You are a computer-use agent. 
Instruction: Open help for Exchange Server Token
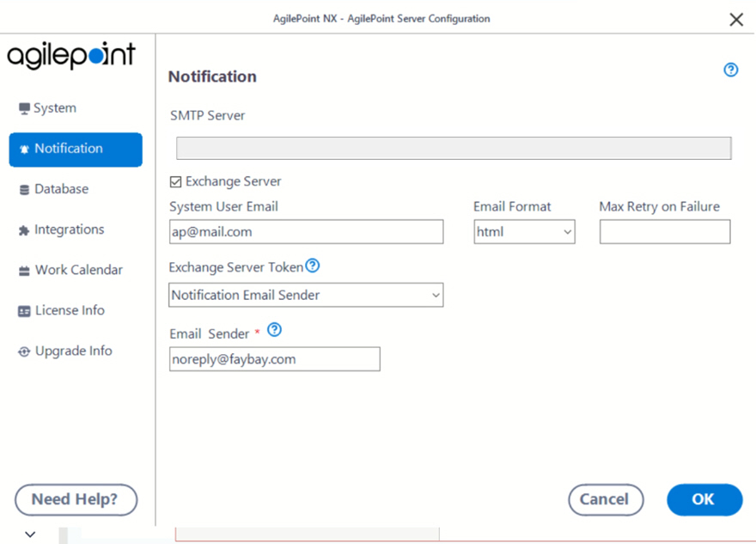[x=313, y=266]
